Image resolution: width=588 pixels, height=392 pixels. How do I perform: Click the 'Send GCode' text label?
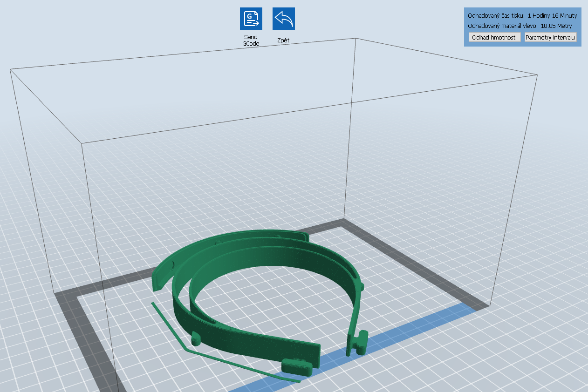click(x=251, y=40)
